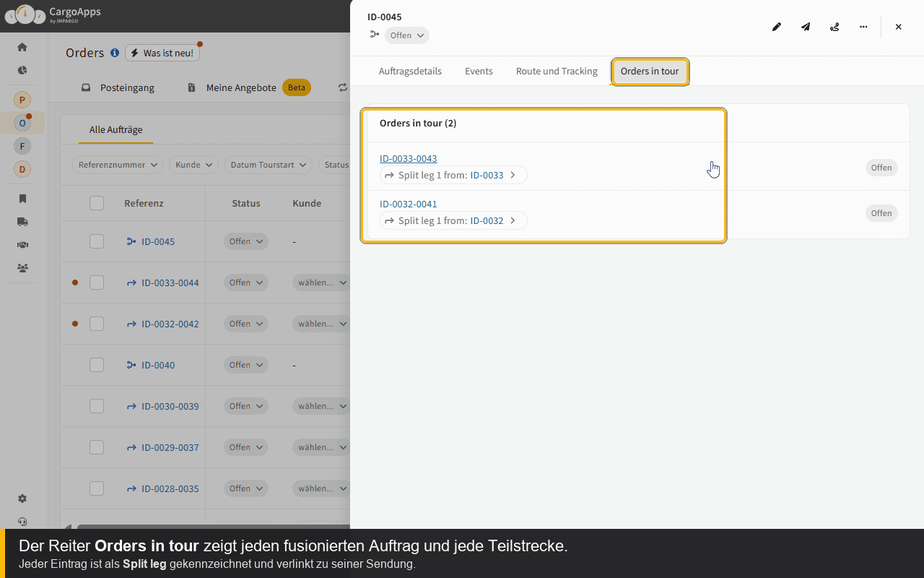Screen dimensions: 924x578
Task: Open the headset support icon
Action: 22,522
